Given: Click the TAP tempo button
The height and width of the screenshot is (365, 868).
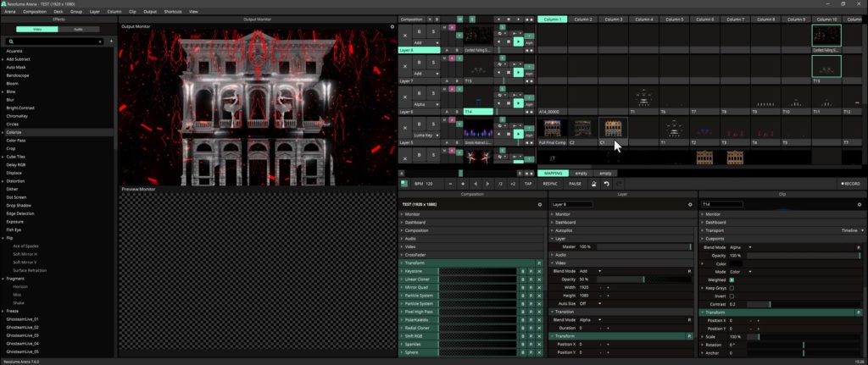Looking at the screenshot, I should (x=528, y=184).
